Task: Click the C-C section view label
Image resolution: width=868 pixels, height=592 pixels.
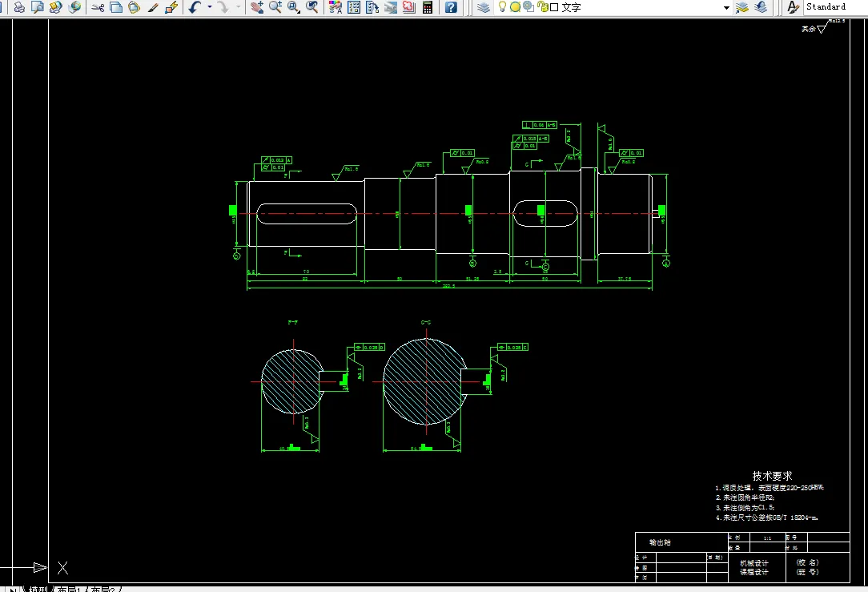Action: pyautogui.click(x=426, y=322)
